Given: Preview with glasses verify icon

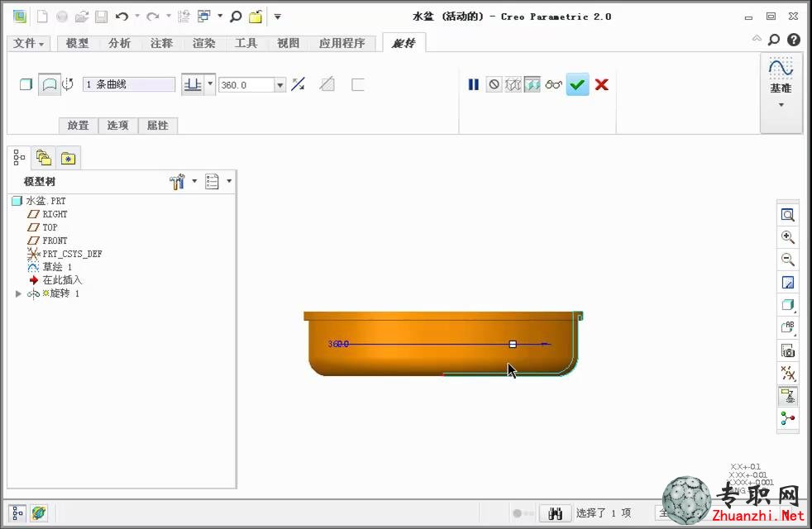Looking at the screenshot, I should [553, 84].
